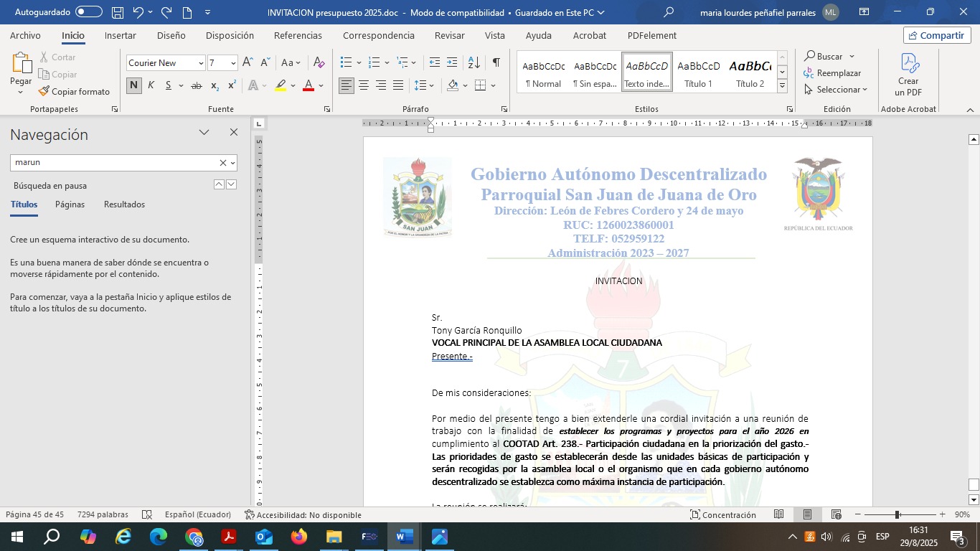The image size is (980, 551).
Task: Show paragraph marks with pilcrow icon
Action: point(496,63)
